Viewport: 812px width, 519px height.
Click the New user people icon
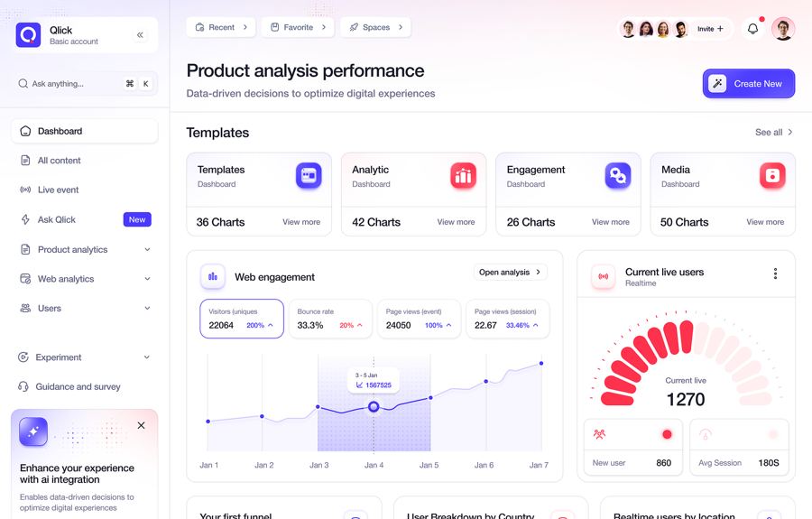click(x=599, y=434)
